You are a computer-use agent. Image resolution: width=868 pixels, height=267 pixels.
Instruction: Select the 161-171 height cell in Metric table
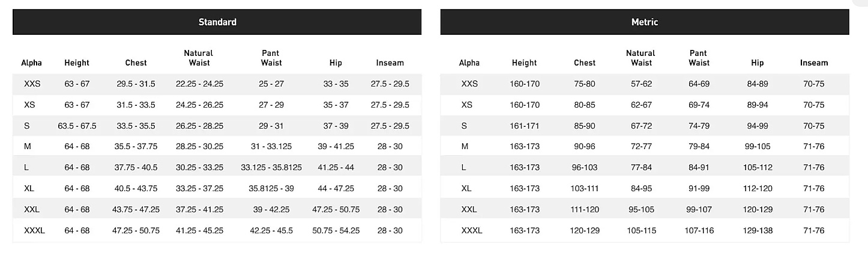(x=525, y=126)
